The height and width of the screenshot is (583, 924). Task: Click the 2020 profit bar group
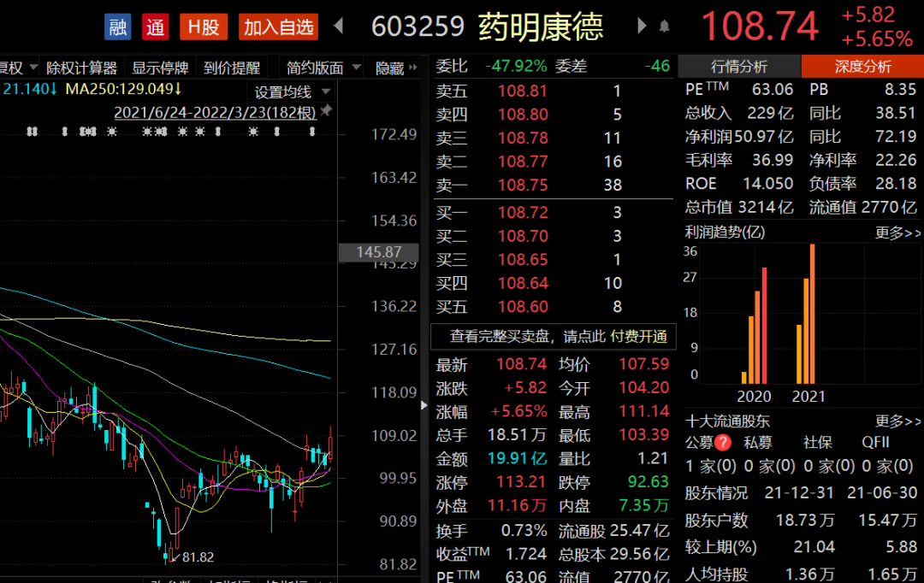(755, 326)
